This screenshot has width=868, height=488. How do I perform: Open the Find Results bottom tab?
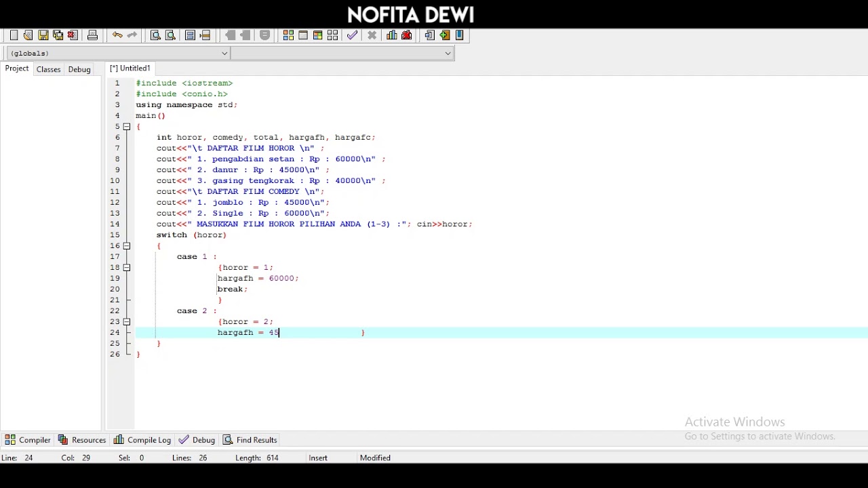(x=250, y=440)
